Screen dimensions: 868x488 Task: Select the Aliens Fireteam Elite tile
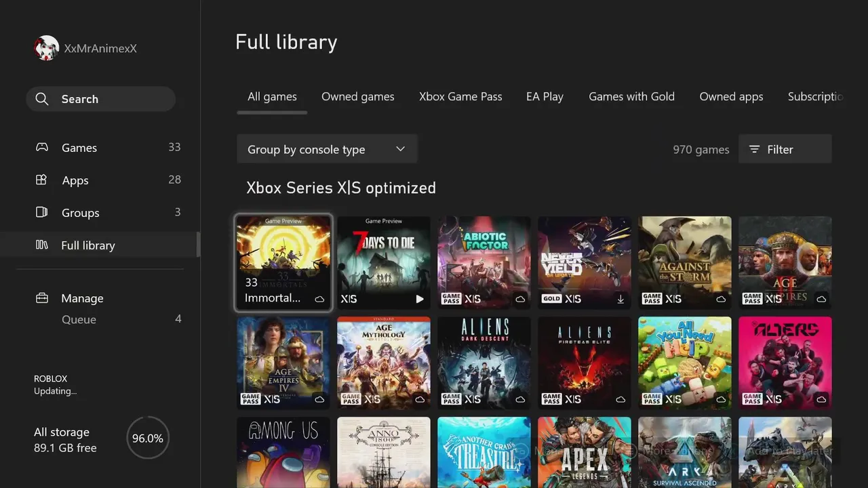[585, 363]
